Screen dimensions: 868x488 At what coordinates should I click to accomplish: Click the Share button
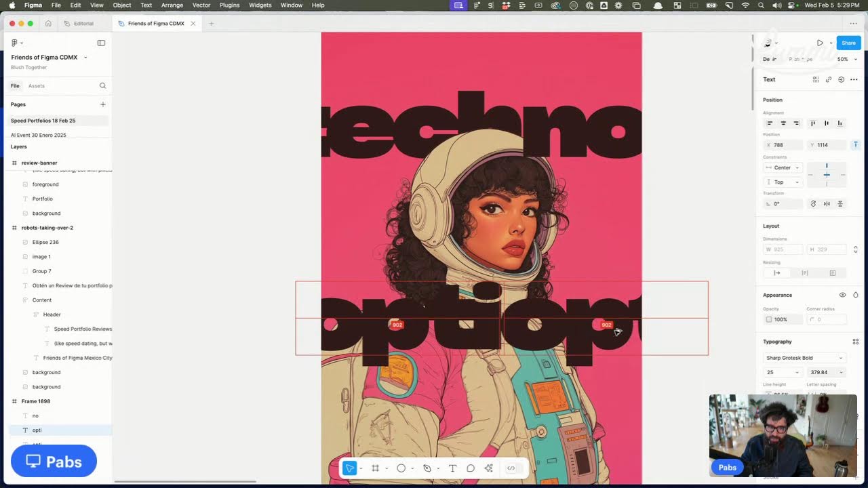click(848, 43)
